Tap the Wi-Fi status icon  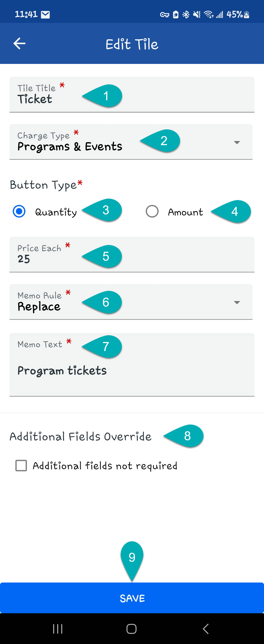(209, 15)
